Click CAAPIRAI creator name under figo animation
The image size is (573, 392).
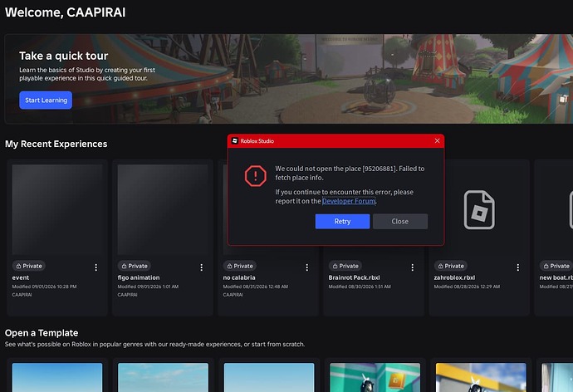[x=128, y=295]
